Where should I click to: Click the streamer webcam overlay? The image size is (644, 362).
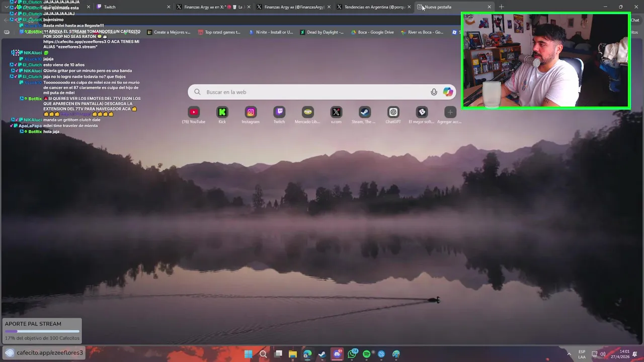[x=546, y=60]
